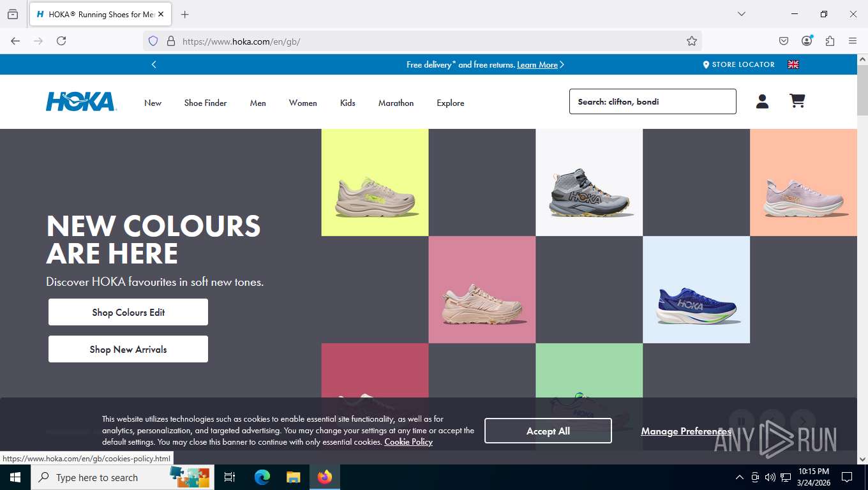Image resolution: width=868 pixels, height=490 pixels.
Task: Open the New menu
Action: pos(153,103)
